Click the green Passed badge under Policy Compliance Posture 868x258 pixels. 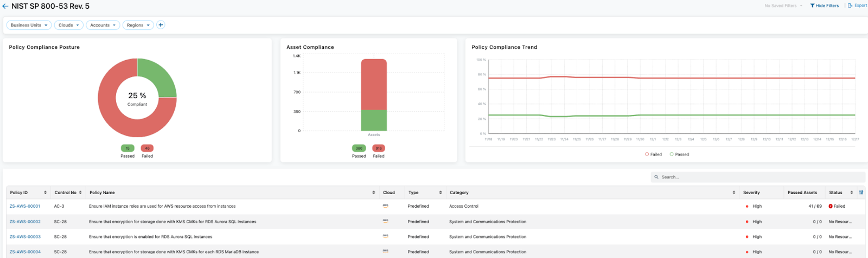pyautogui.click(x=127, y=148)
